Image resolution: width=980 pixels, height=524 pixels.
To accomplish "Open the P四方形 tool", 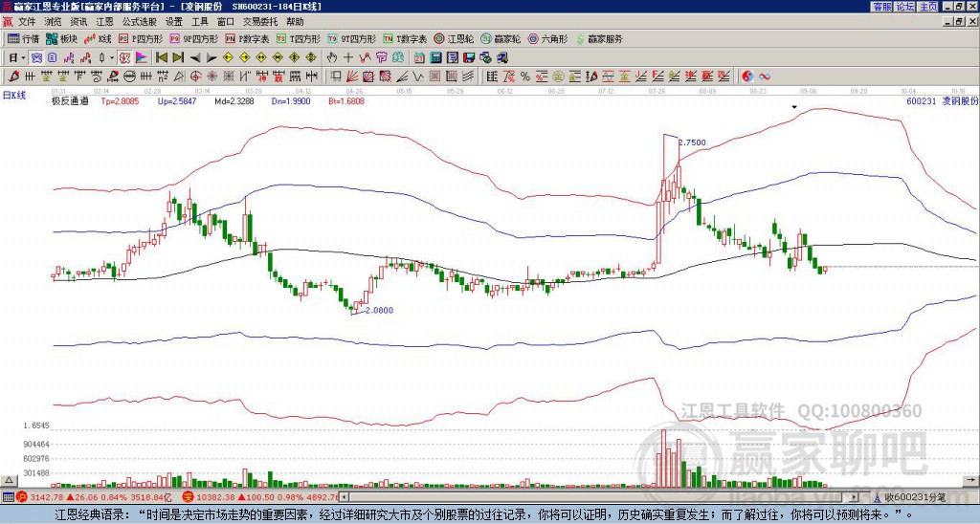I will point(141,38).
